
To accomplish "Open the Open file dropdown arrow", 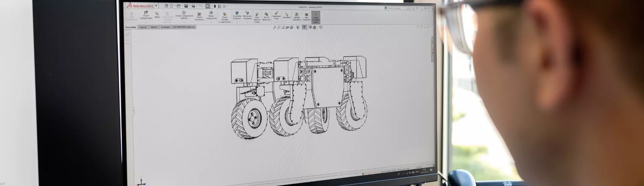I will tap(182, 6).
